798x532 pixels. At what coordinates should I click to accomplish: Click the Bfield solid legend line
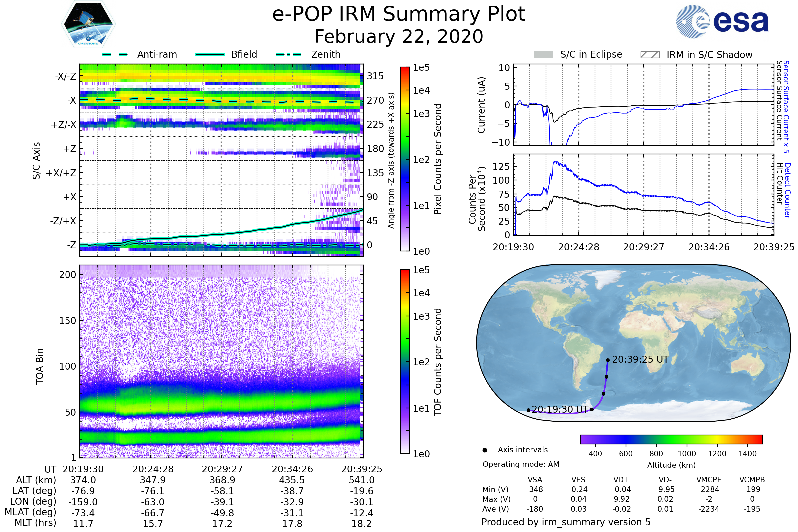(x=210, y=54)
